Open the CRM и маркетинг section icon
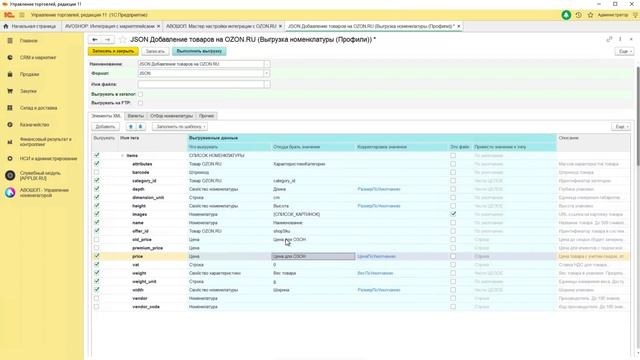 (x=10, y=58)
